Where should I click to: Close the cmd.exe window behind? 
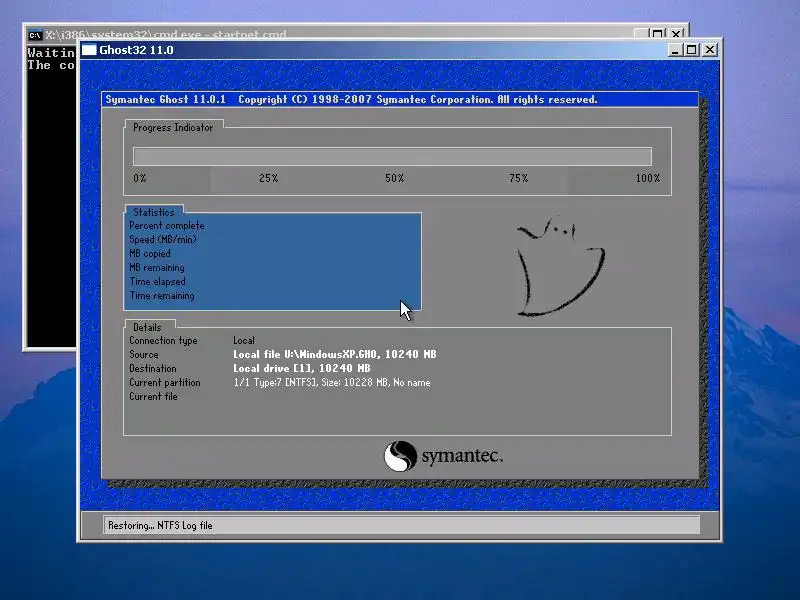point(676,34)
